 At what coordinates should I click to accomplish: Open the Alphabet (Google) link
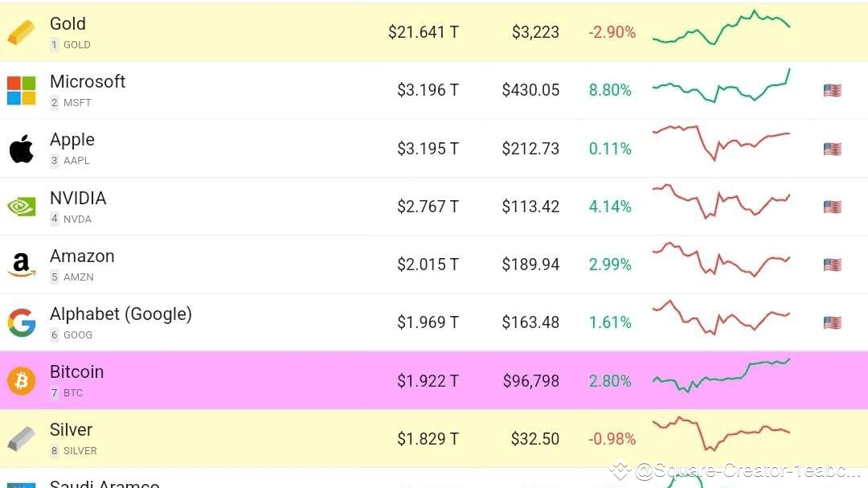pos(121,314)
